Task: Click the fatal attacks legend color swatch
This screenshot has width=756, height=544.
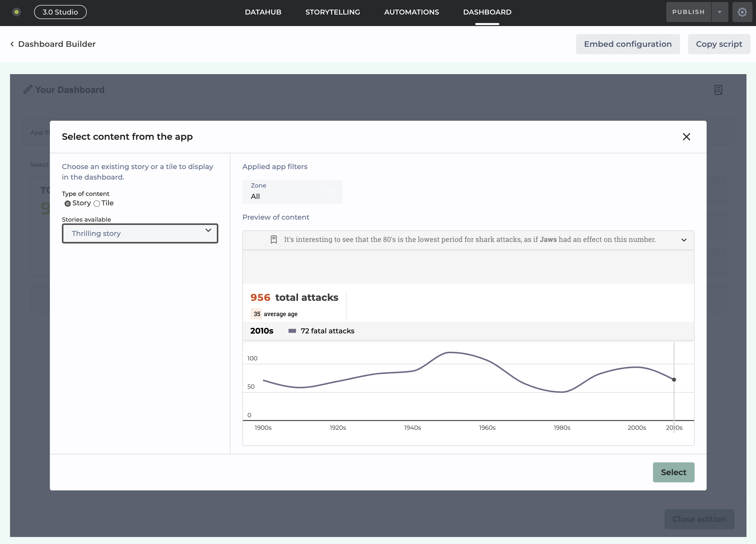Action: (x=292, y=331)
